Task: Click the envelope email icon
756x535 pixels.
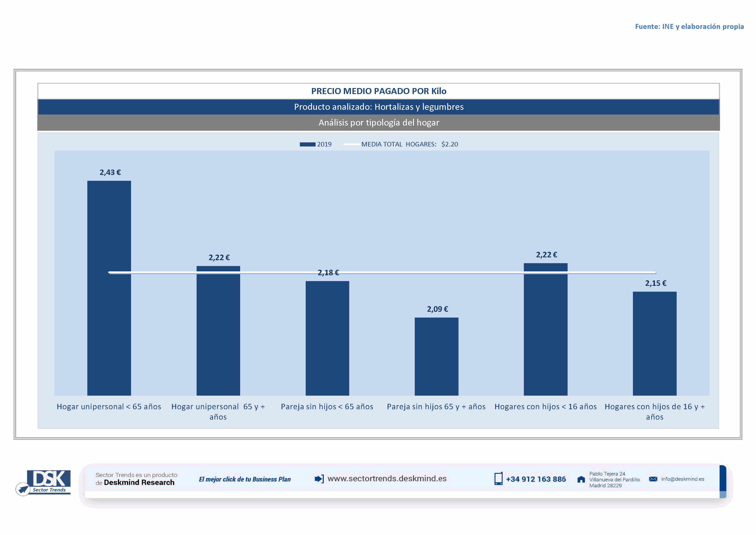Action: pos(653,479)
